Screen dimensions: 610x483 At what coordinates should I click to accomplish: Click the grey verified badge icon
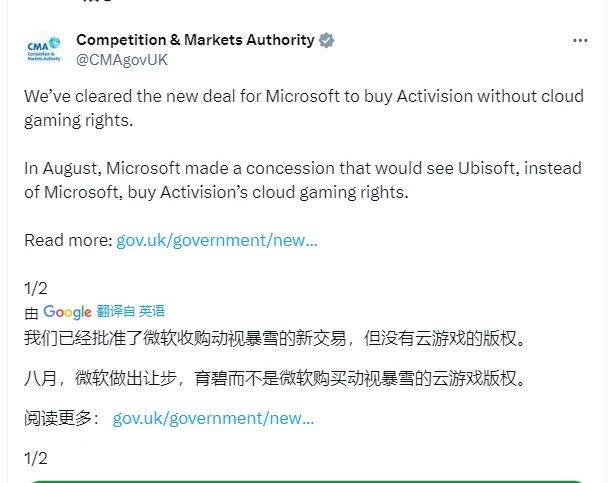pos(326,41)
